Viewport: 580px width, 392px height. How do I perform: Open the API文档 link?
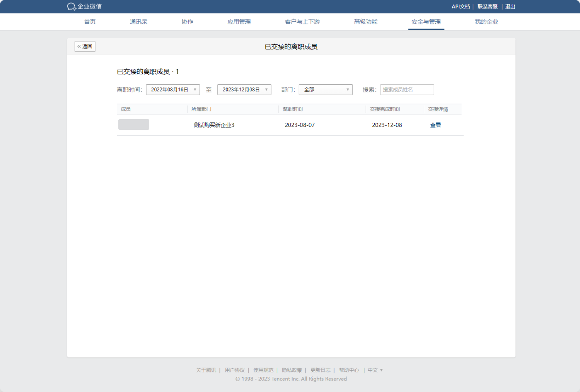coord(461,7)
